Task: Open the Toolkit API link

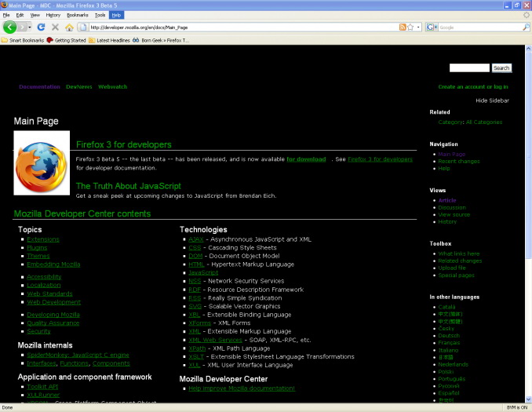Action: (x=42, y=387)
